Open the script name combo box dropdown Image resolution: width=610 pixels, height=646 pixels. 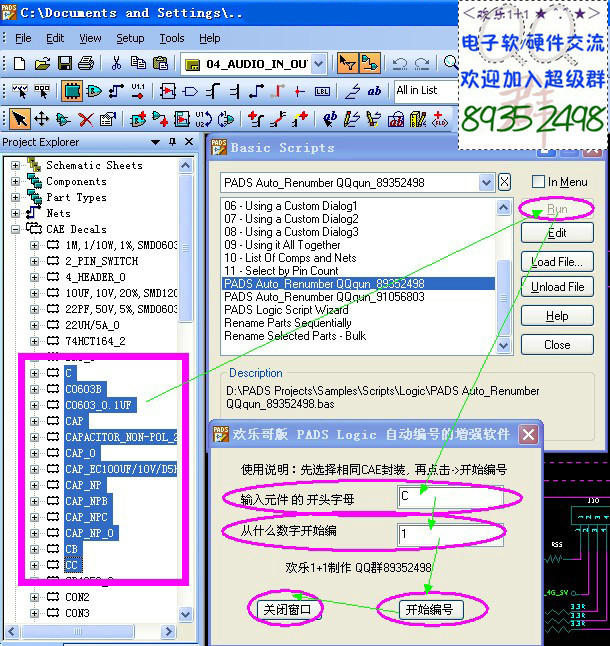[x=486, y=182]
